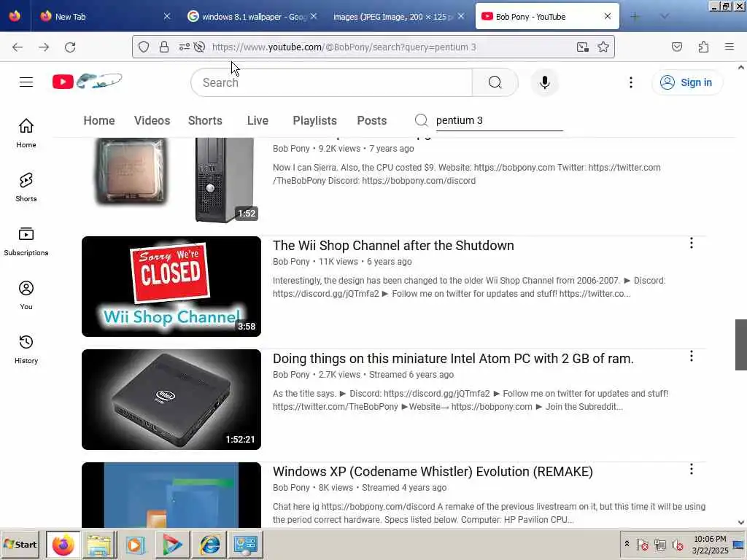Viewport: 747px width, 560px height.
Task: View site security lock information
Action: [164, 47]
